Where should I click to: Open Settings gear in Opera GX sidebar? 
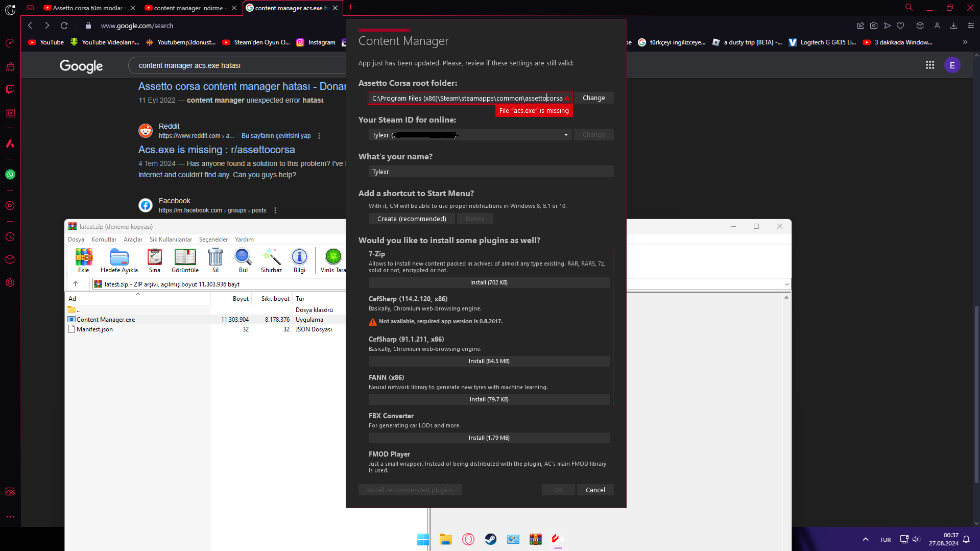[10, 283]
